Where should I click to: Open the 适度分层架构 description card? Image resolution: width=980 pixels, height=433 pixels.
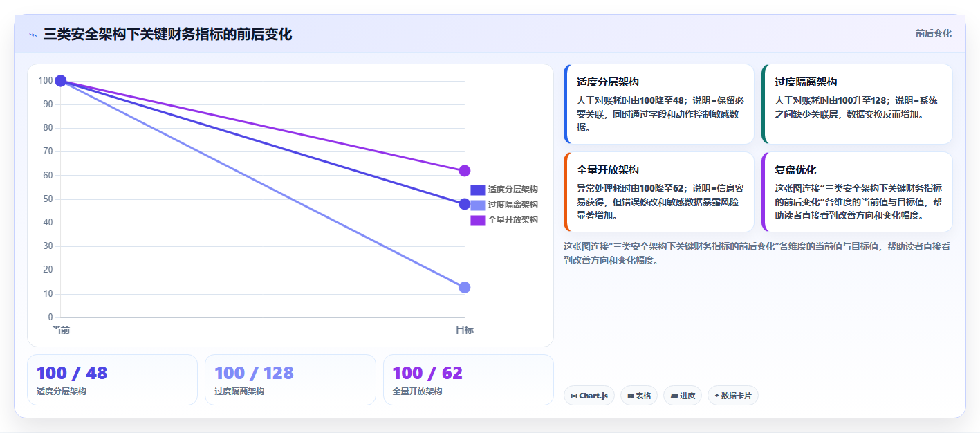pos(658,104)
